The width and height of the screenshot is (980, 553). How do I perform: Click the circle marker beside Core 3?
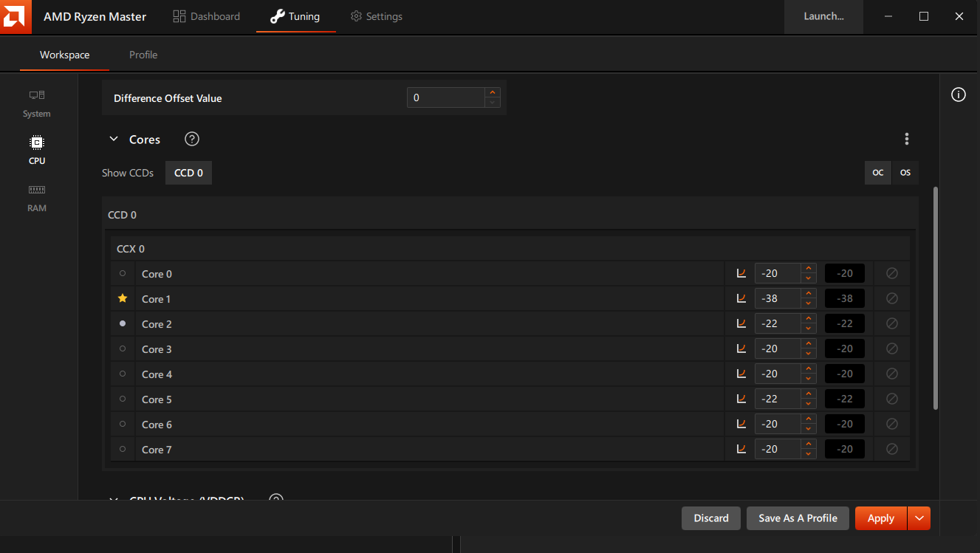coord(123,348)
